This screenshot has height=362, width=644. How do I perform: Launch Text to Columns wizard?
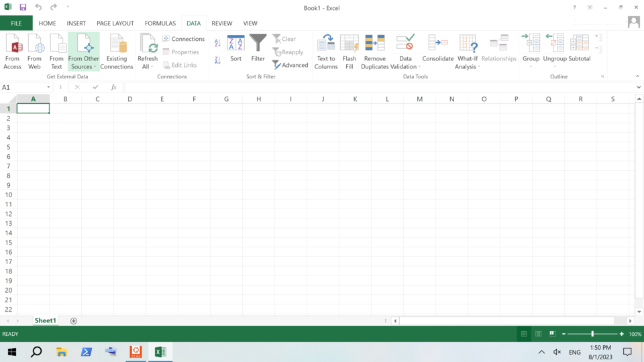pos(326,52)
